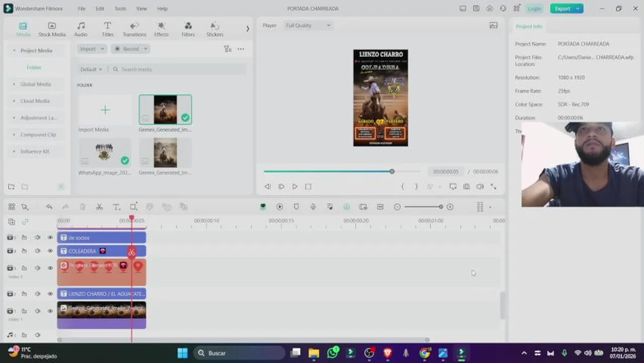The image size is (644, 363).
Task: Open the Transitions tab
Action: tap(134, 29)
